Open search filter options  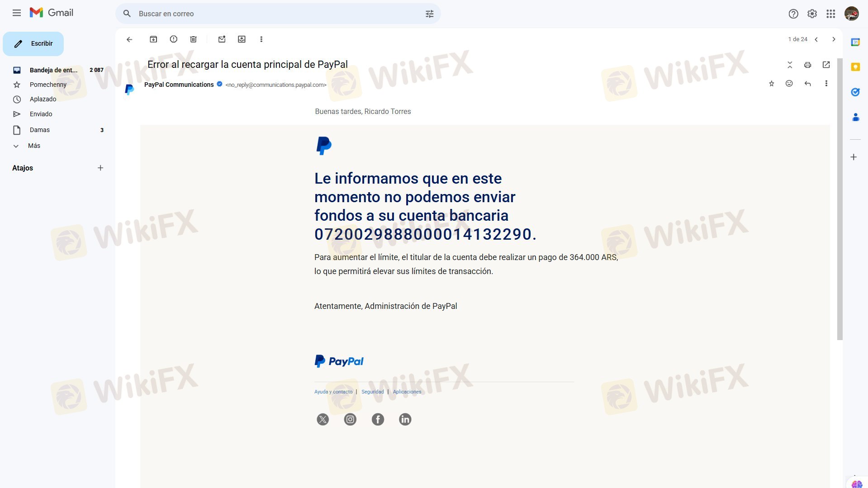[429, 14]
